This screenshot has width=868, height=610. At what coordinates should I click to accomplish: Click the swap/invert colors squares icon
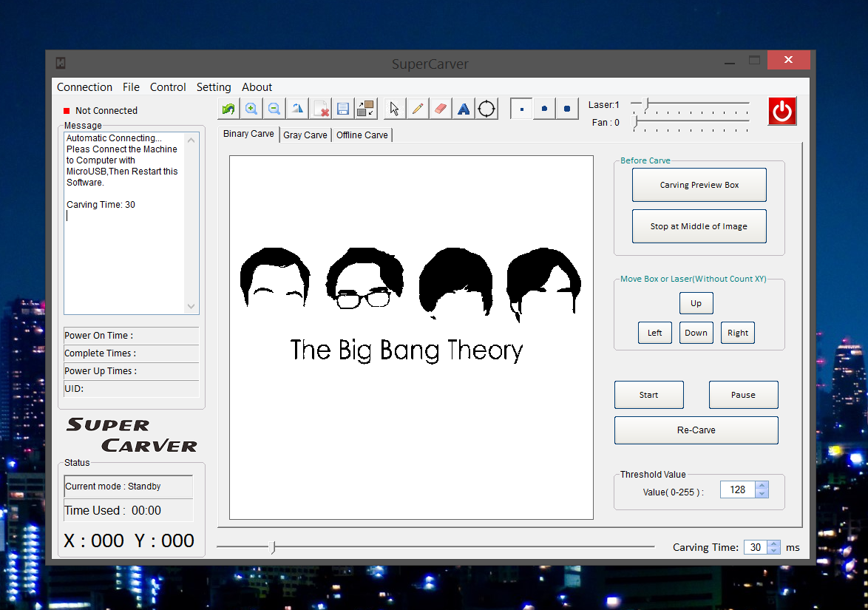(365, 109)
